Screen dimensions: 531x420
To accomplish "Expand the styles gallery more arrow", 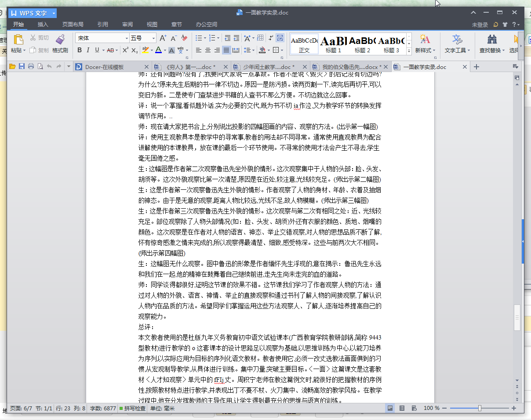I will point(409,51).
